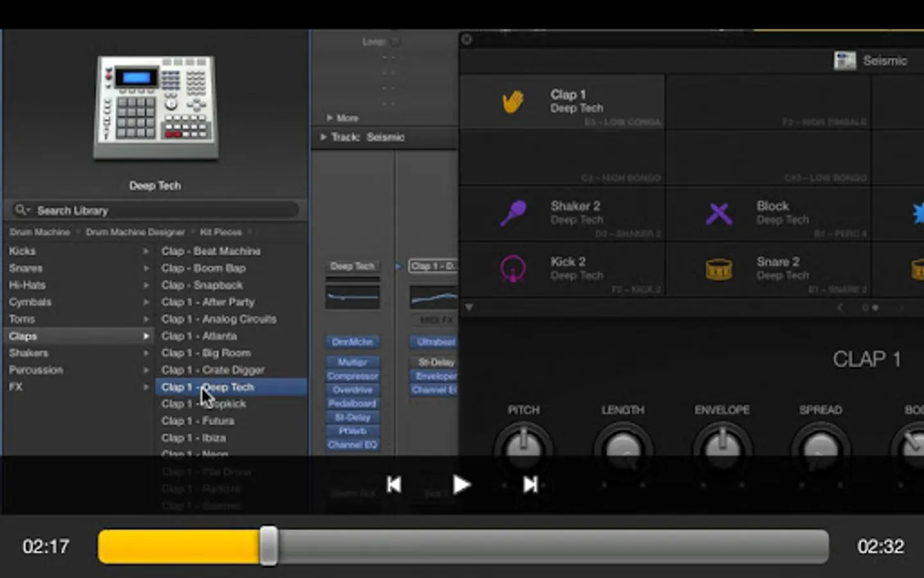The height and width of the screenshot is (578, 924).
Task: Click the Search Library field
Action: click(x=155, y=210)
